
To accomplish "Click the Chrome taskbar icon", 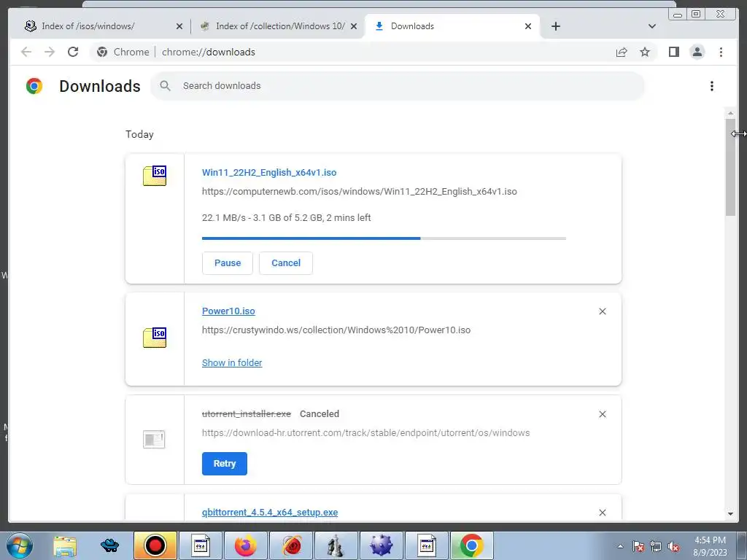I will pos(472,545).
